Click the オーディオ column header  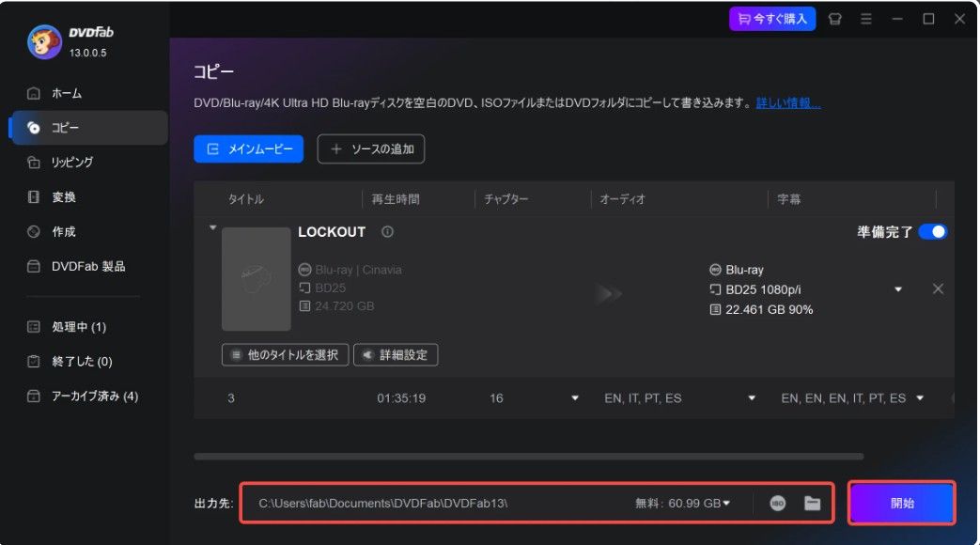coord(623,199)
